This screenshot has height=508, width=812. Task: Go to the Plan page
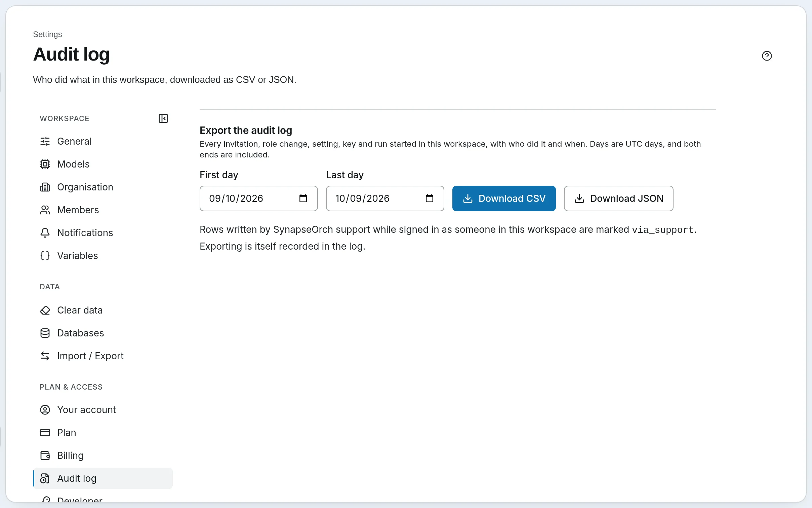pyautogui.click(x=103, y=433)
